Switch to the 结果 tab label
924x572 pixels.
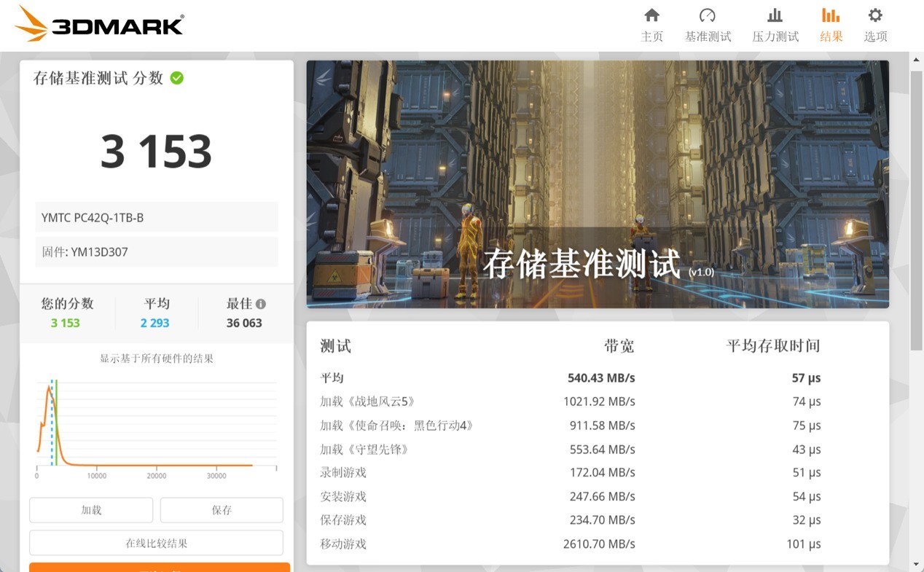click(831, 36)
